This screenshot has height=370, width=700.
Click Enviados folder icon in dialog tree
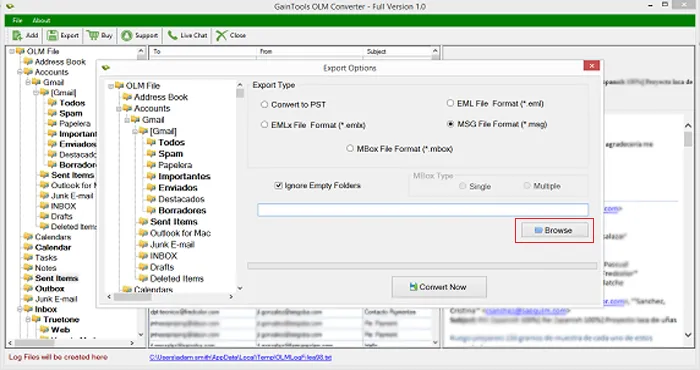click(151, 187)
